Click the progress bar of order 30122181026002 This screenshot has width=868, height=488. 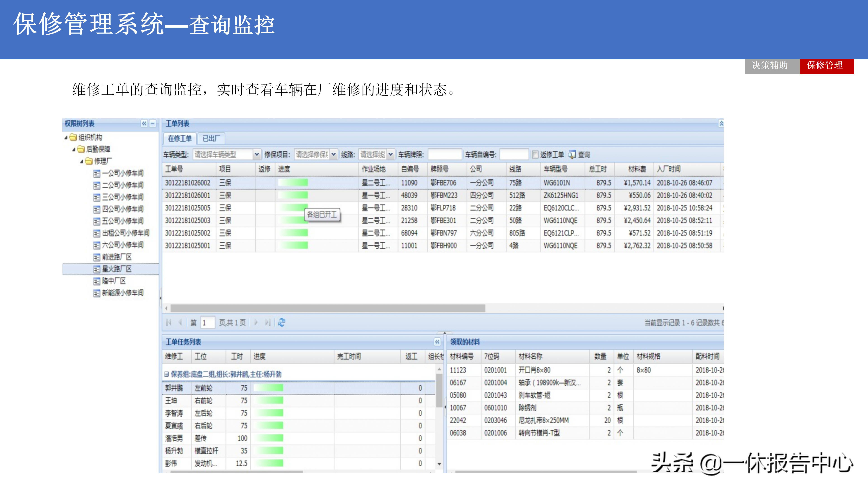coord(293,183)
